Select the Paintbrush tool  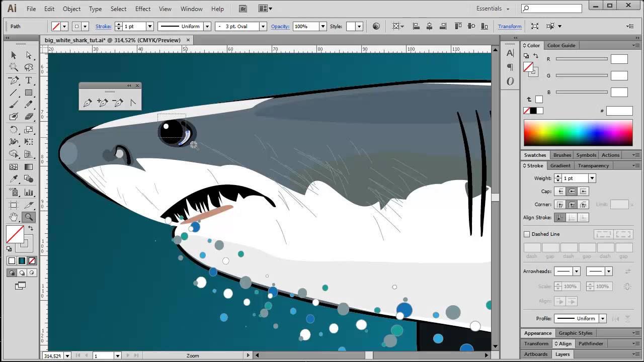click(x=14, y=105)
